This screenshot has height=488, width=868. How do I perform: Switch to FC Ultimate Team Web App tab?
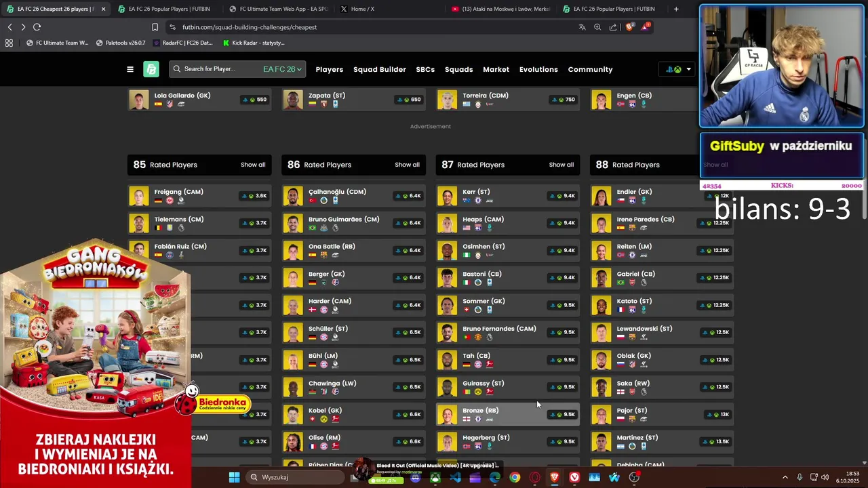(278, 9)
